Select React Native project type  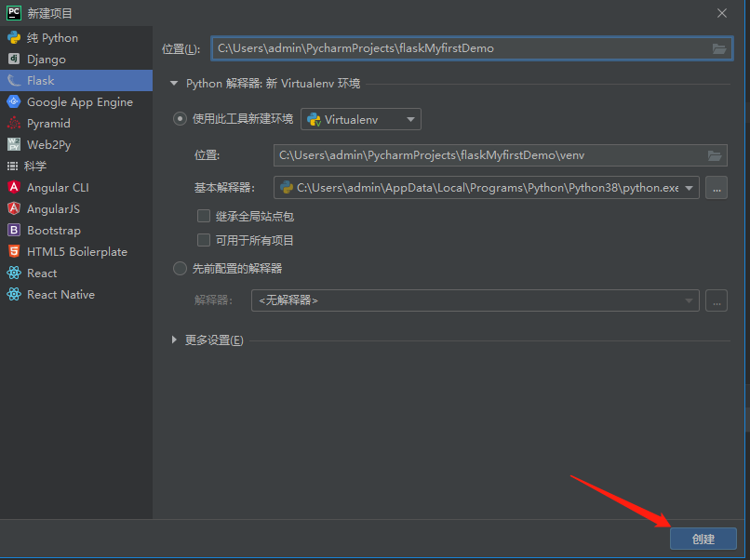(x=76, y=295)
